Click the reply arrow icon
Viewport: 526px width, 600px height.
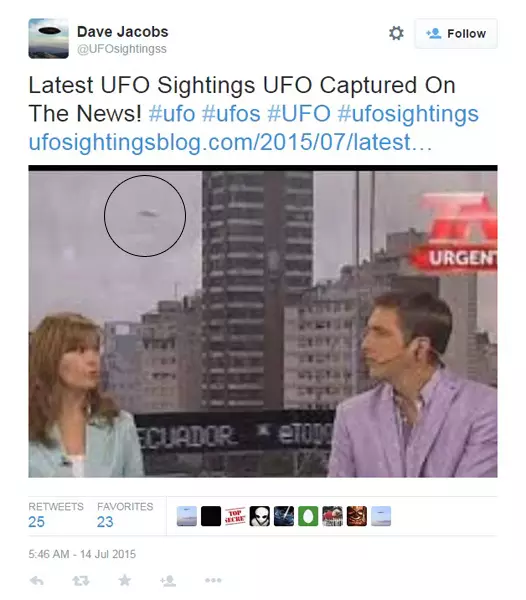(x=37, y=581)
